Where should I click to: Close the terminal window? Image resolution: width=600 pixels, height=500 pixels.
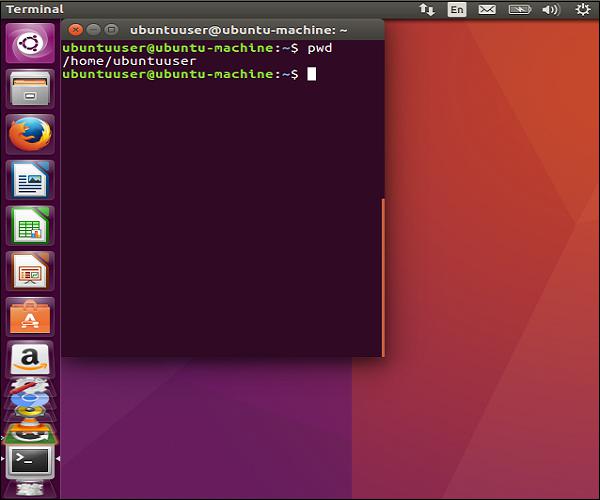[x=73, y=30]
